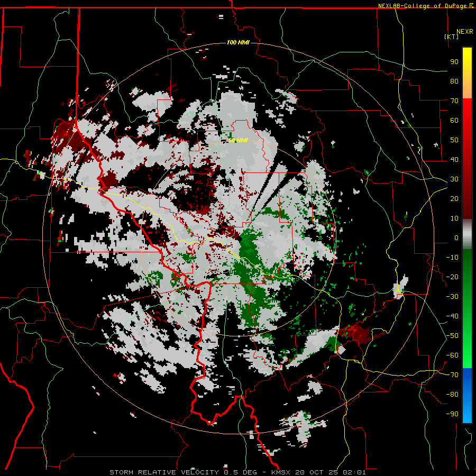476x476 pixels.
Task: Click the [KT] units label
Action: tap(451, 36)
